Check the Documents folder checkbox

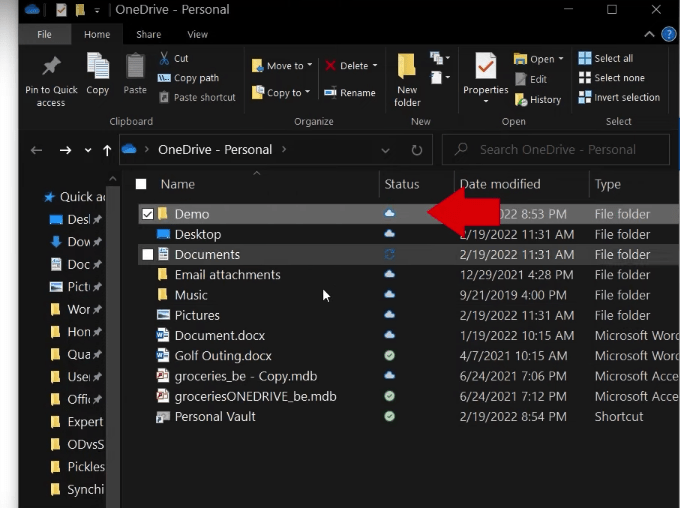[148, 255]
